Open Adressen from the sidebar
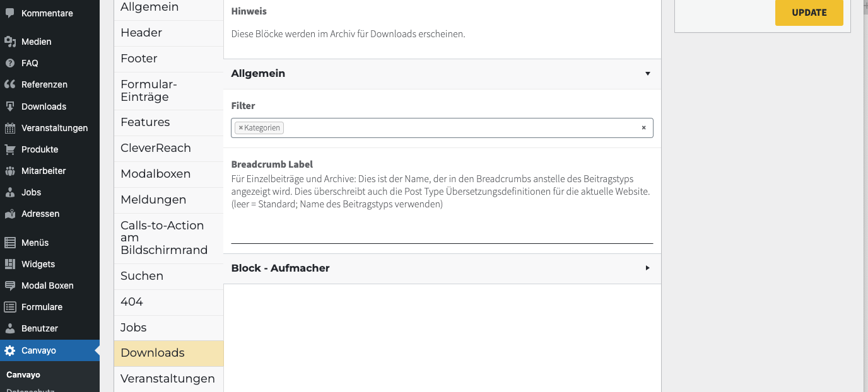This screenshot has height=392, width=868. tap(41, 213)
